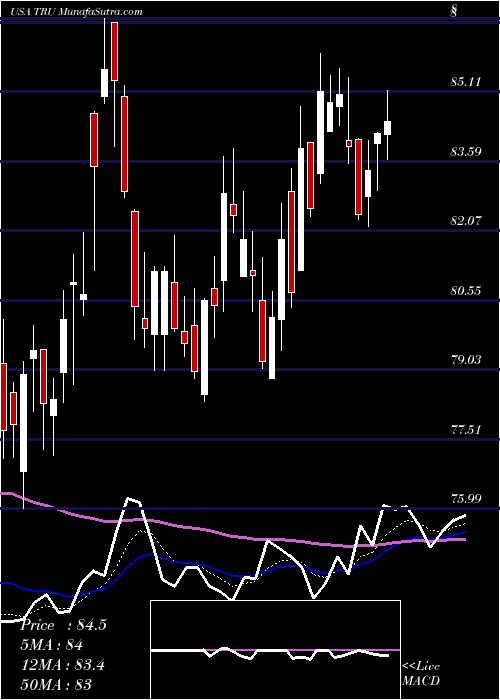Click the 'Price : 84.5' readout

[63, 625]
